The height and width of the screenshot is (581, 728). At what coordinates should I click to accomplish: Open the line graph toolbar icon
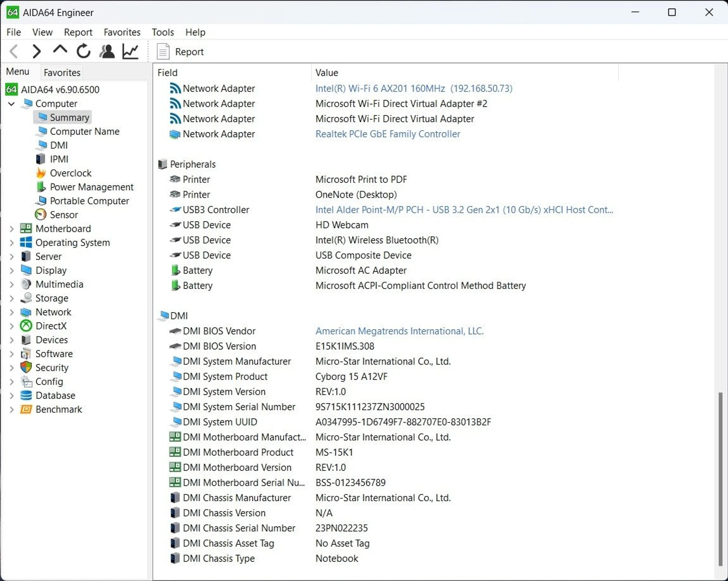130,51
